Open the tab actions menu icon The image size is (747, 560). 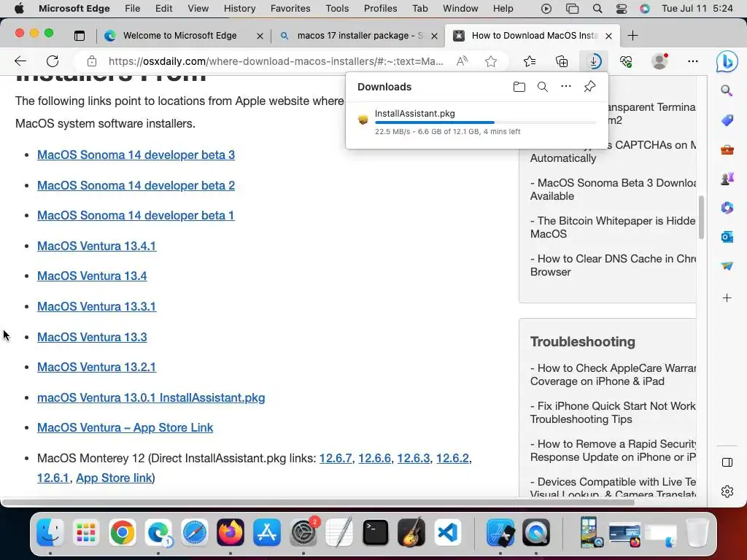pyautogui.click(x=80, y=36)
